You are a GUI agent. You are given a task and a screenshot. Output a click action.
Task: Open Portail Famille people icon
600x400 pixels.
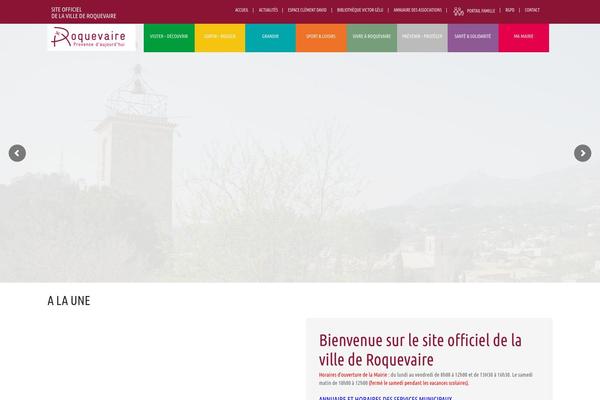click(x=458, y=11)
